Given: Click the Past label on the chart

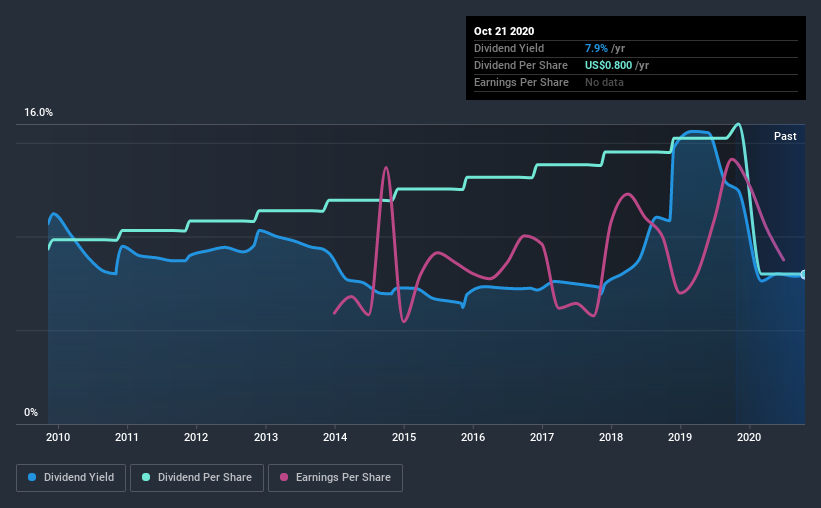Looking at the screenshot, I should click(x=785, y=136).
